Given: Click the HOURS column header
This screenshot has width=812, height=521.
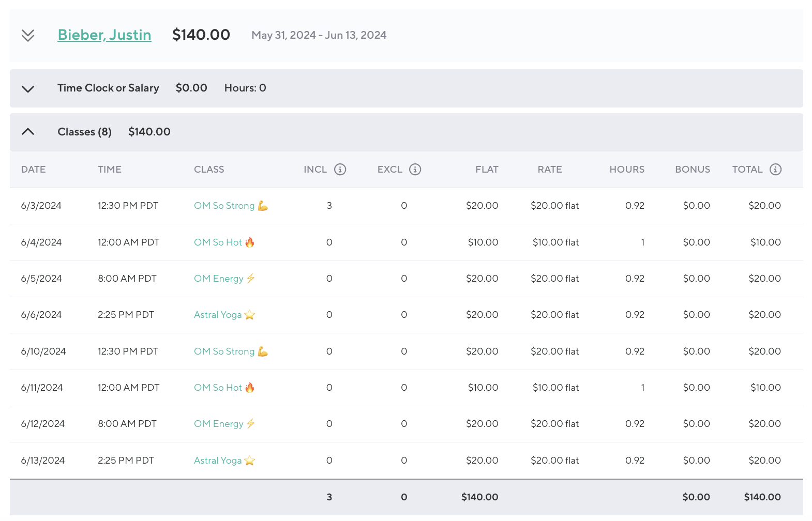Looking at the screenshot, I should click(x=626, y=170).
